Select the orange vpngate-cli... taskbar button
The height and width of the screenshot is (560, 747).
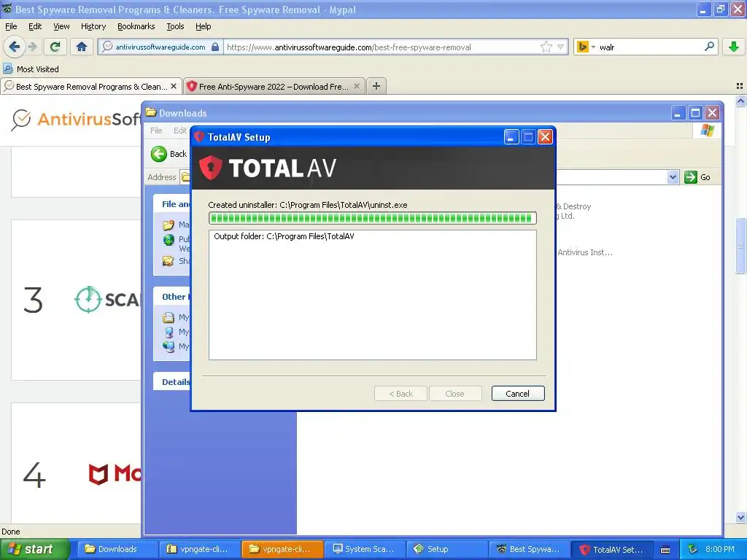(282, 549)
